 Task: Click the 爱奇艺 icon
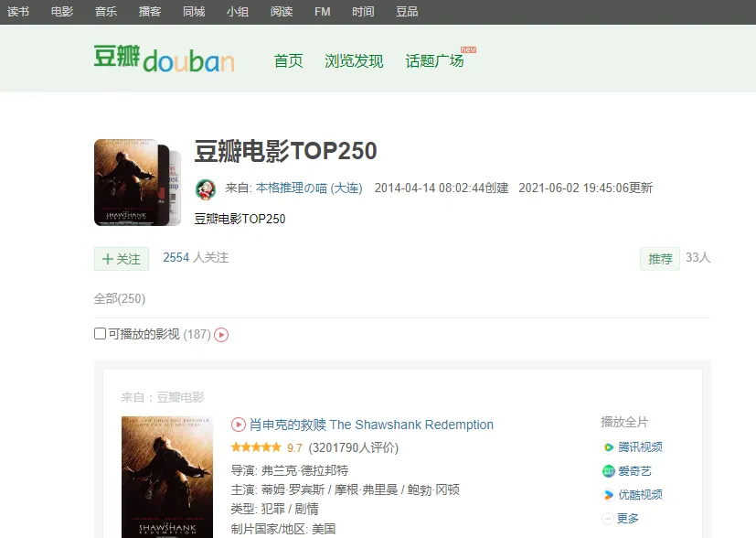[x=609, y=471]
